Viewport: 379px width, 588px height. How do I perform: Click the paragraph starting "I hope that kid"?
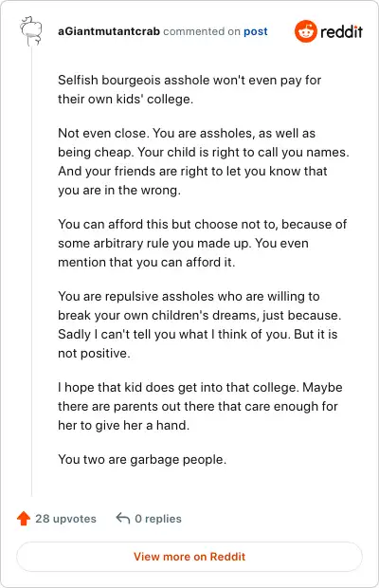pyautogui.click(x=200, y=406)
